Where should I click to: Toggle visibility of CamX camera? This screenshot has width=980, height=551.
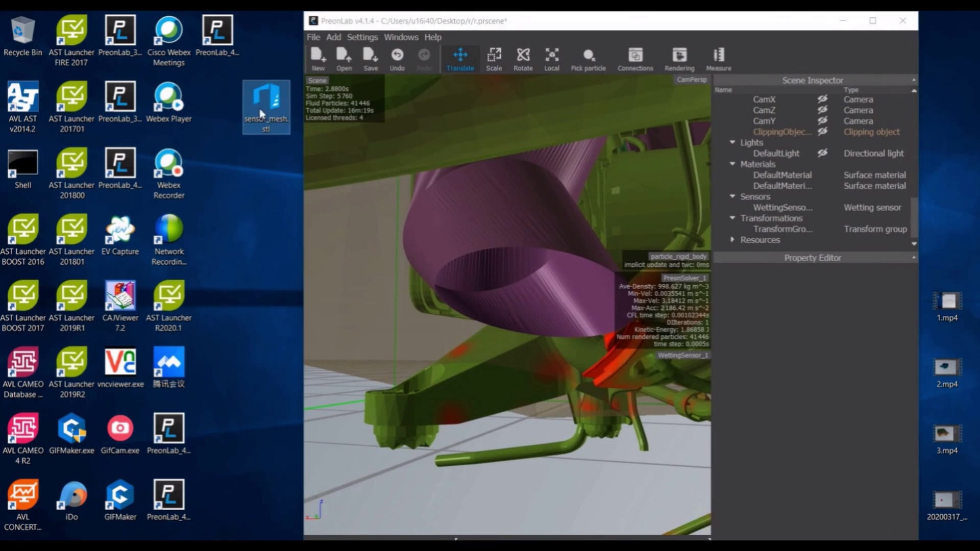[x=822, y=99]
